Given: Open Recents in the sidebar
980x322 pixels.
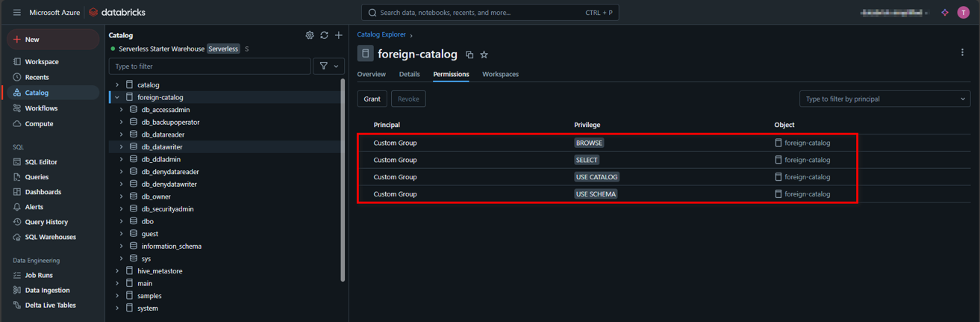Looking at the screenshot, I should pyautogui.click(x=52, y=77).
